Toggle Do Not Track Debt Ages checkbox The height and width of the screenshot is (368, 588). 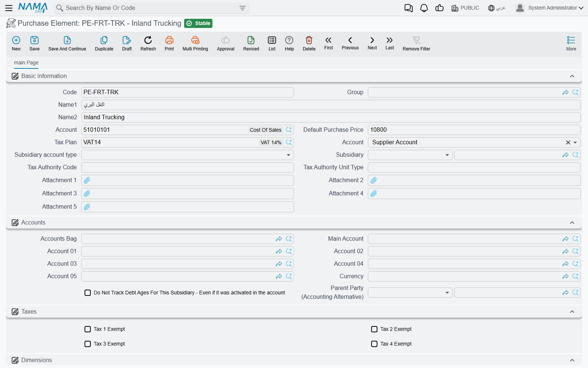click(x=87, y=293)
